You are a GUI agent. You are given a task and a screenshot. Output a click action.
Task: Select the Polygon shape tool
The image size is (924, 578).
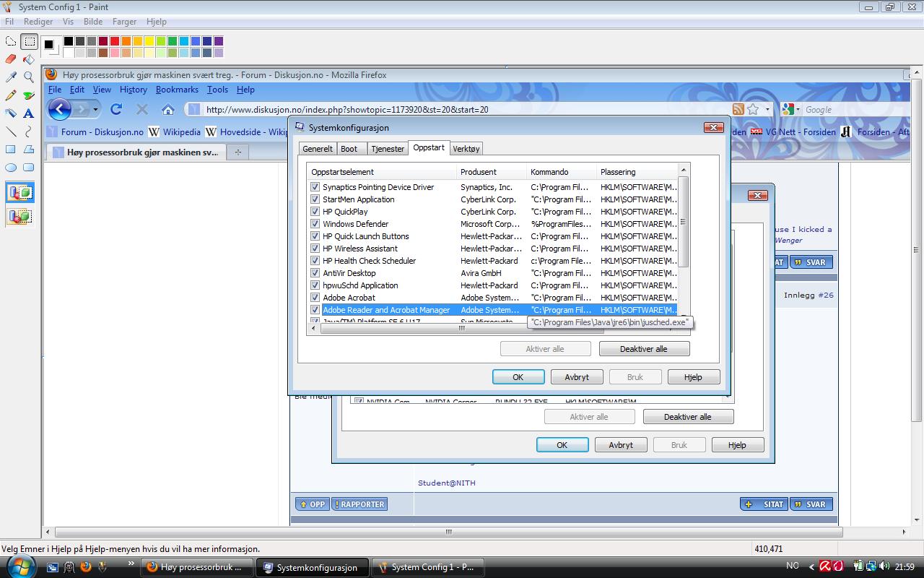(x=29, y=149)
